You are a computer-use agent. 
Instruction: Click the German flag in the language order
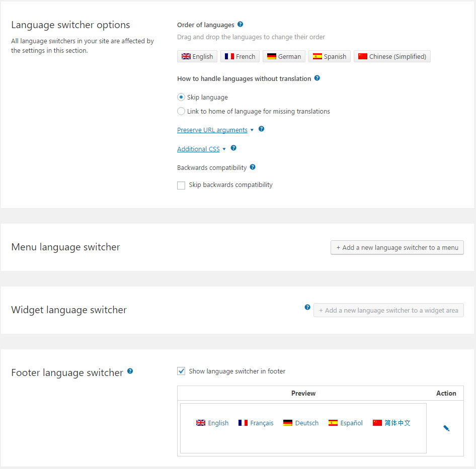[x=271, y=56]
